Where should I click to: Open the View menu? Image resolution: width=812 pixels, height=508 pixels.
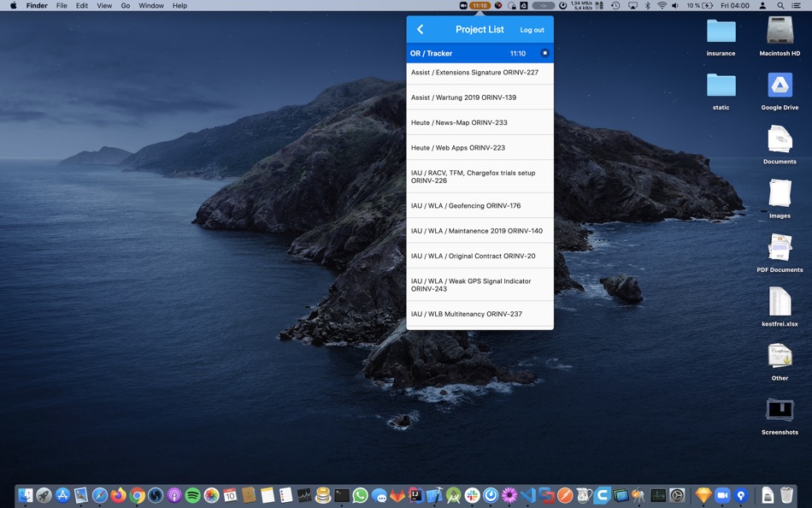[104, 6]
